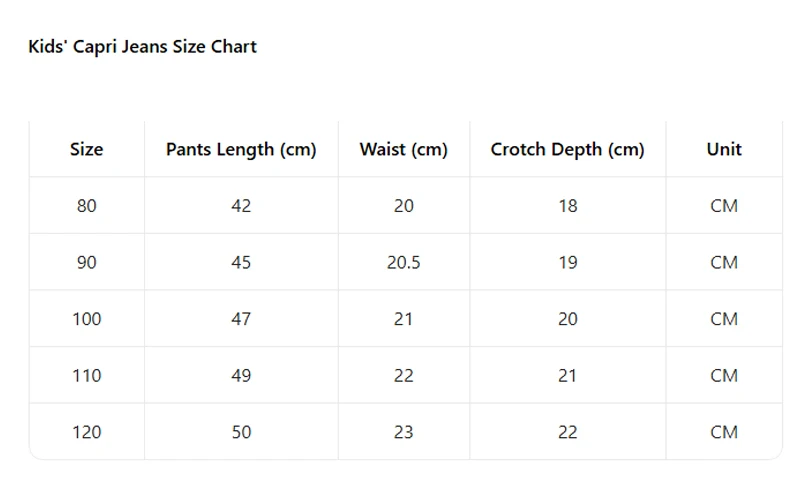Viewport: 800px width, 500px height.
Task: Click crotch depth value 19
Action: tap(567, 262)
